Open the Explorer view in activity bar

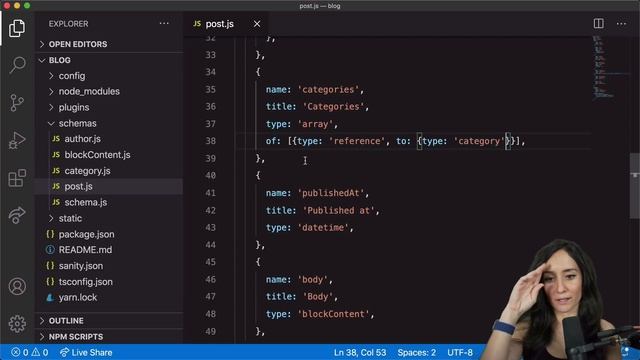(17, 28)
